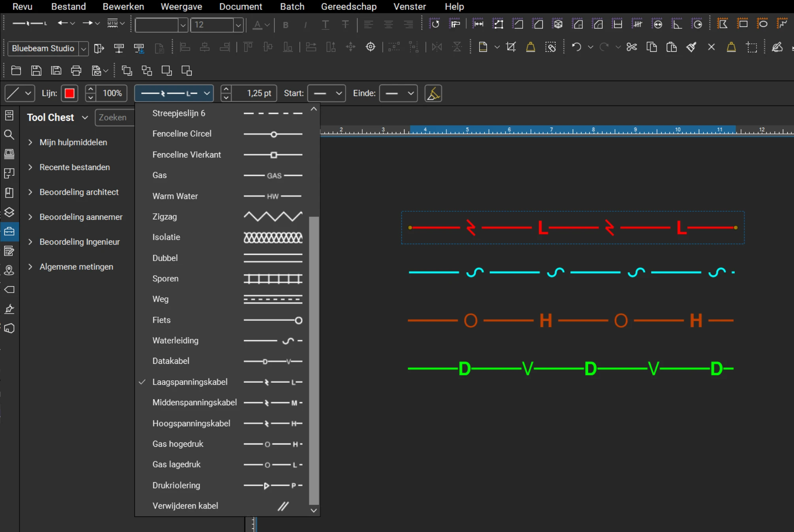Select Zigzag line style
Image resolution: width=794 pixels, height=532 pixels.
[222, 216]
